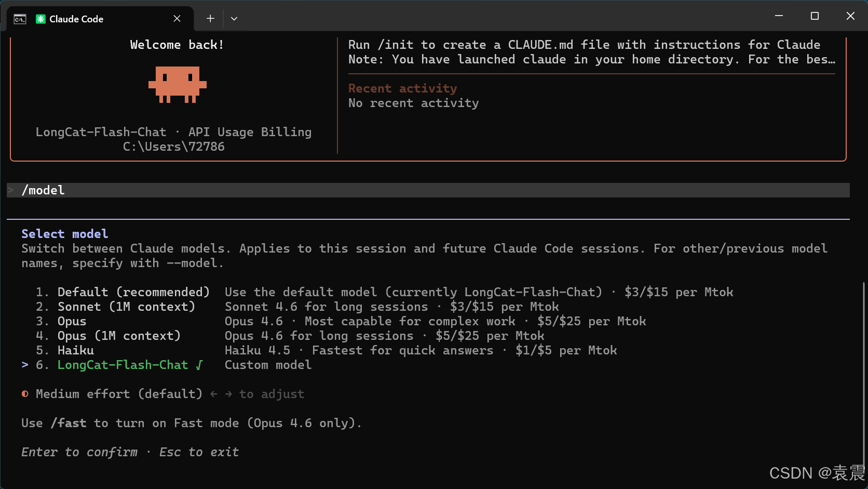Click the left arrow to lower effort
868x489 pixels.
click(214, 394)
